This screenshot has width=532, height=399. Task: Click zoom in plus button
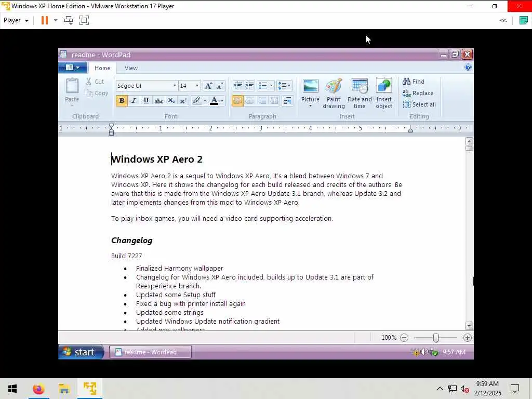click(467, 338)
